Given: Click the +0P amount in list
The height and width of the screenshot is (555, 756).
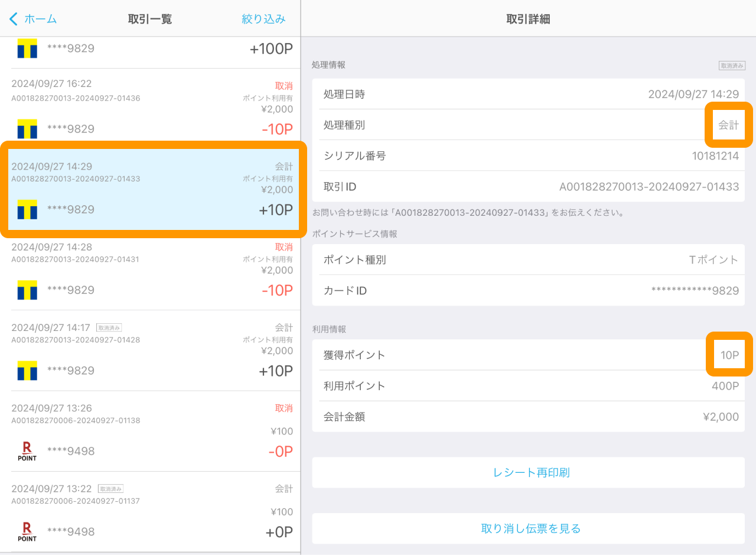Looking at the screenshot, I should click(x=279, y=532).
